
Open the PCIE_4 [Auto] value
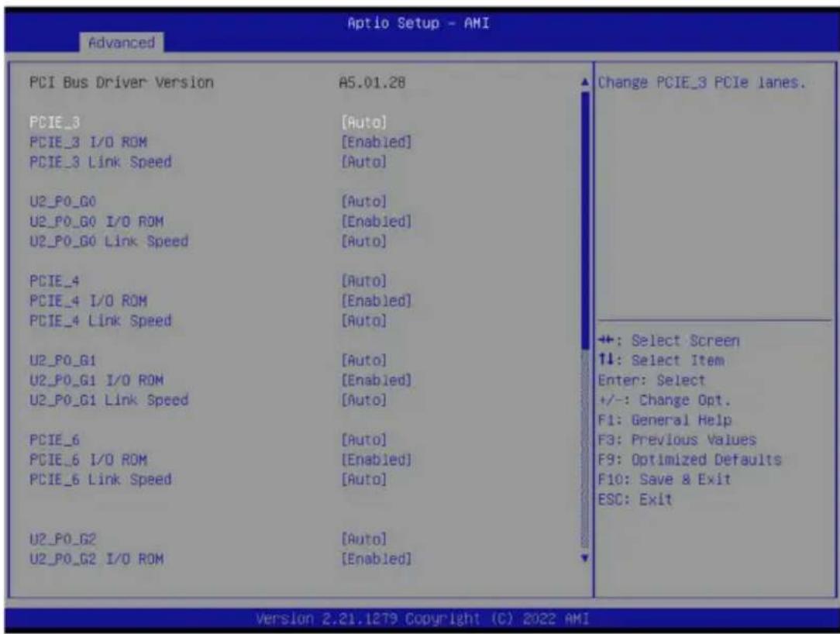pos(363,281)
